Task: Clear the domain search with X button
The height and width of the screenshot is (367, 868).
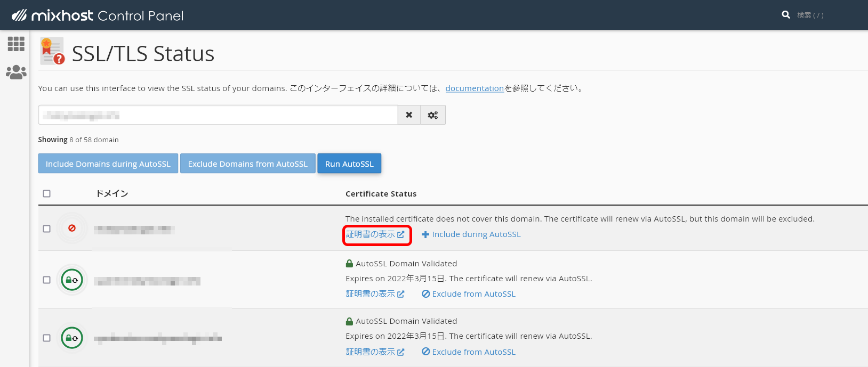Action: pyautogui.click(x=409, y=115)
